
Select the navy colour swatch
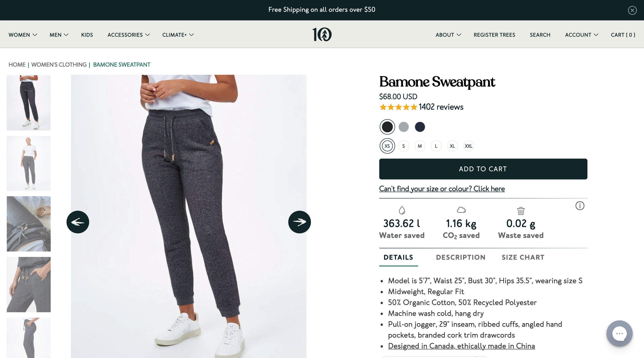tap(420, 127)
